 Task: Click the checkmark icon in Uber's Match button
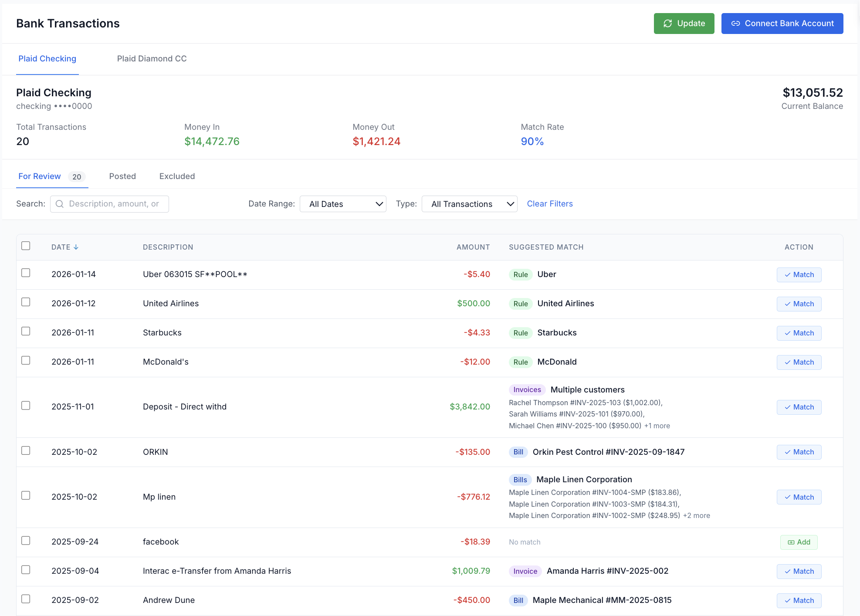tap(787, 274)
